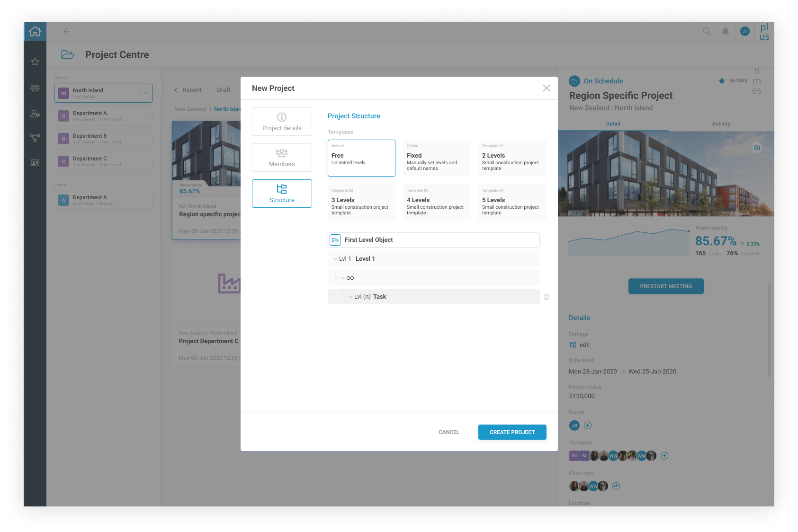
Task: Click the First Level Object name field
Action: [440, 240]
